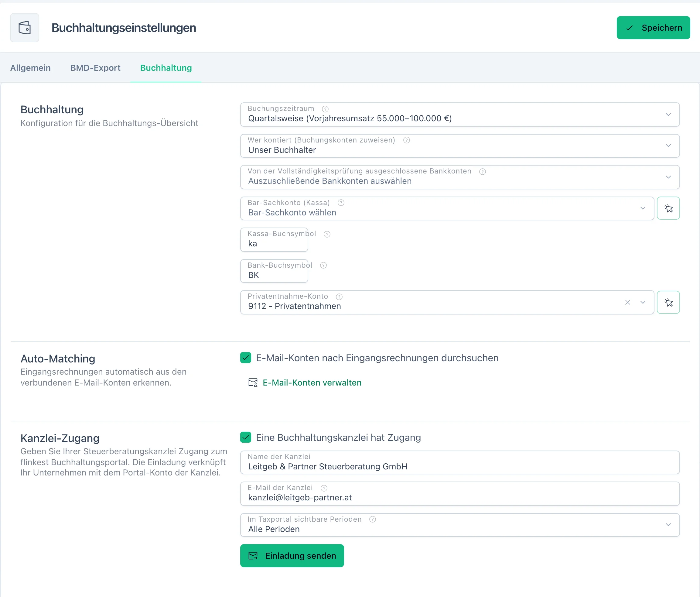Image resolution: width=700 pixels, height=597 pixels.
Task: Switch to the BMD-Export tab
Action: 95,68
